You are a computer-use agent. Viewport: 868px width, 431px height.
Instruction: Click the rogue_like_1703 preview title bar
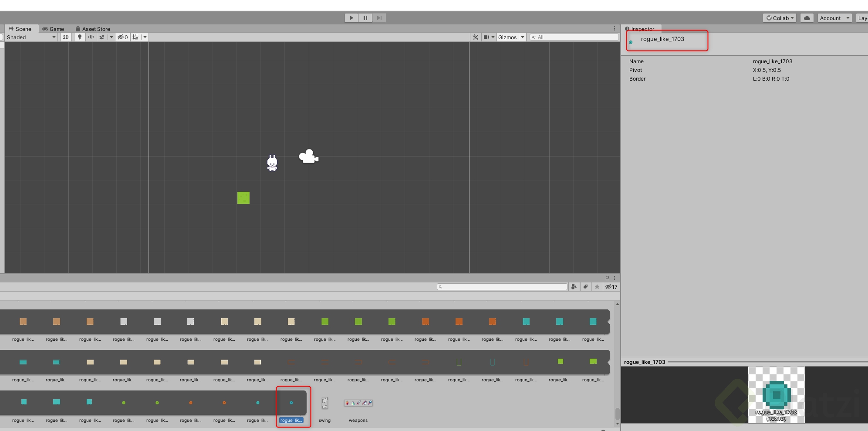pyautogui.click(x=744, y=362)
